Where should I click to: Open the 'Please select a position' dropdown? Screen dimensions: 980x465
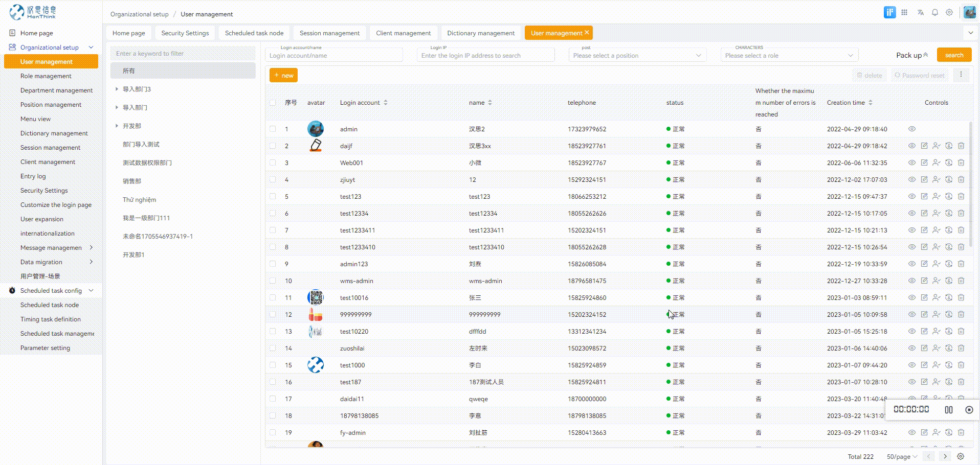click(x=637, y=55)
